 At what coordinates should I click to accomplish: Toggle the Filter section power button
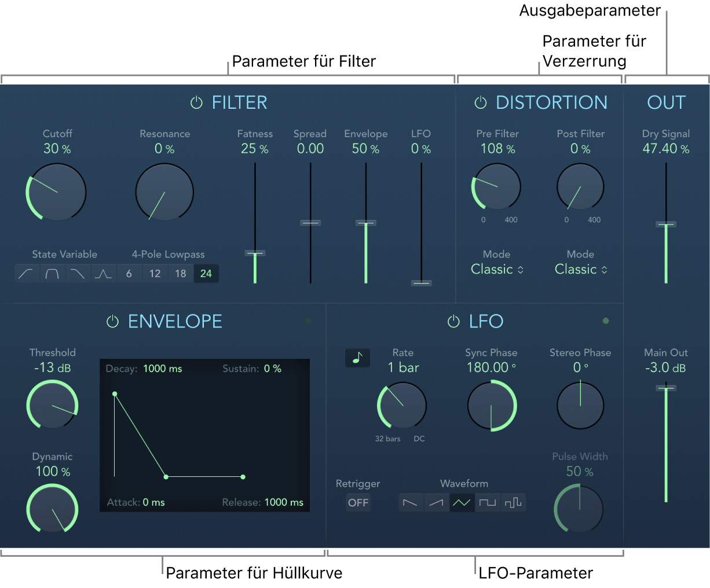(x=196, y=103)
